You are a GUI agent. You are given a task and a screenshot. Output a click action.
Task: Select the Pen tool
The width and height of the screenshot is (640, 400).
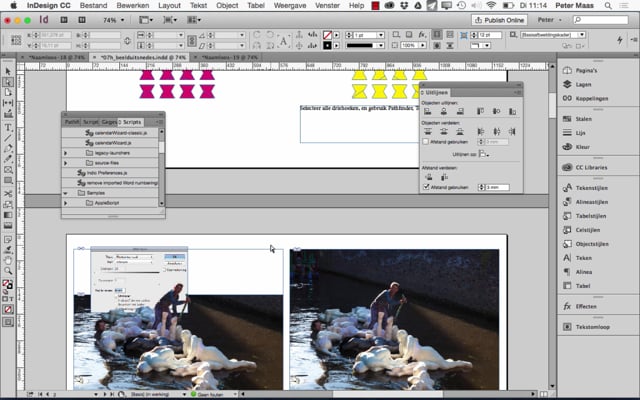(x=8, y=148)
